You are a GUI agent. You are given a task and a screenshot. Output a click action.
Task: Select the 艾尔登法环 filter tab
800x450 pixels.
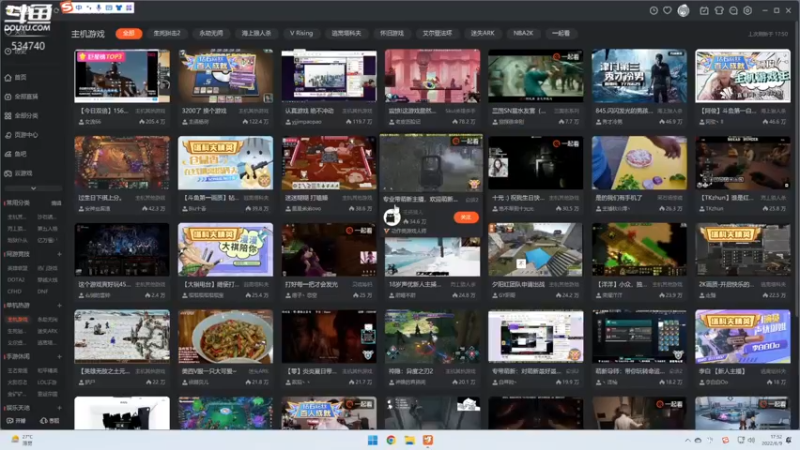point(437,33)
